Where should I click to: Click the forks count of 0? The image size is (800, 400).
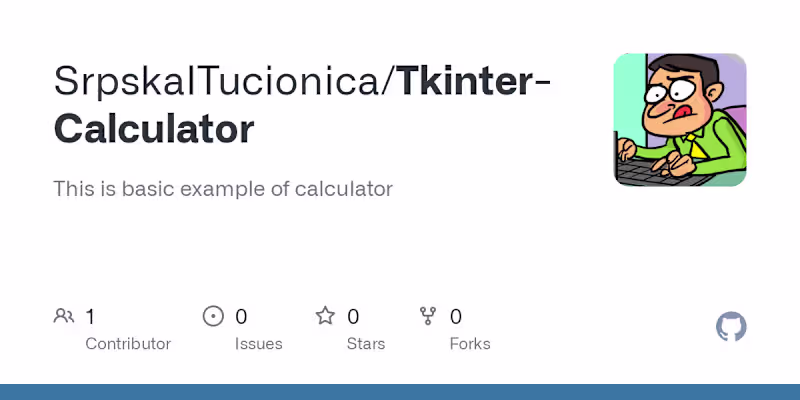tap(456, 317)
